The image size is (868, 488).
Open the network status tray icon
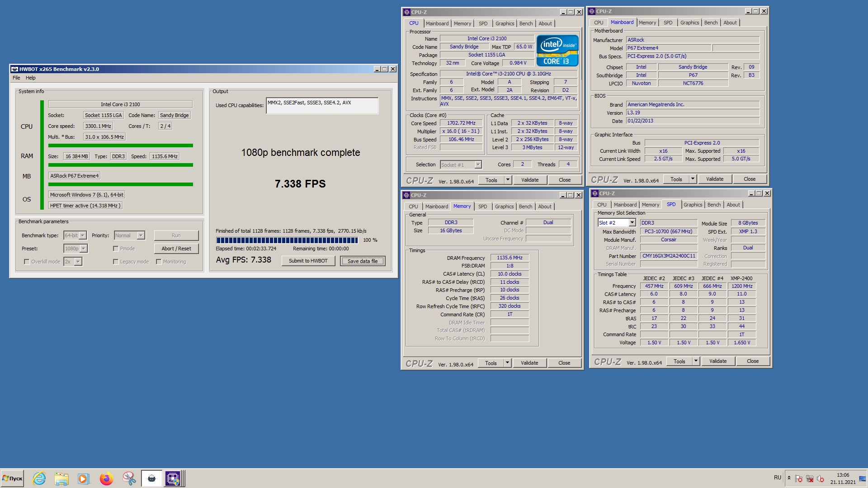click(810, 479)
